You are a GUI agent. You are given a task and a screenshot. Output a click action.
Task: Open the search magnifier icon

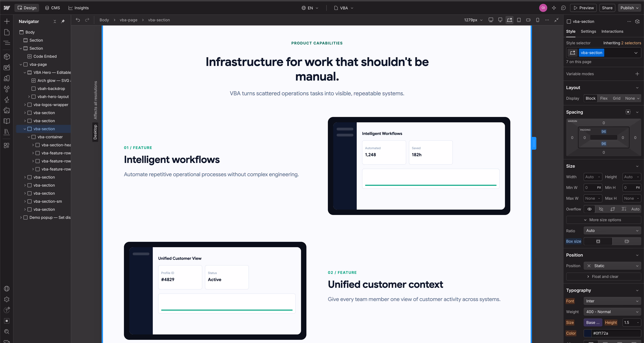(7, 331)
